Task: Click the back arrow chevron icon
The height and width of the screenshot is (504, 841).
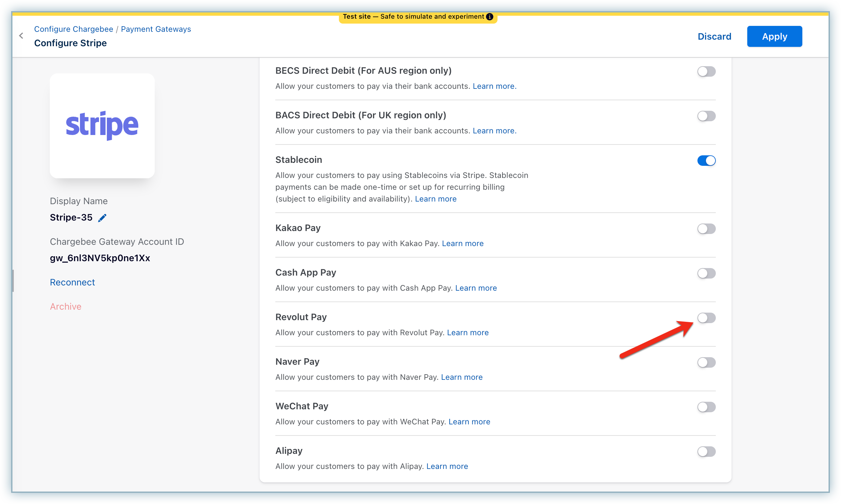Action: click(x=21, y=36)
